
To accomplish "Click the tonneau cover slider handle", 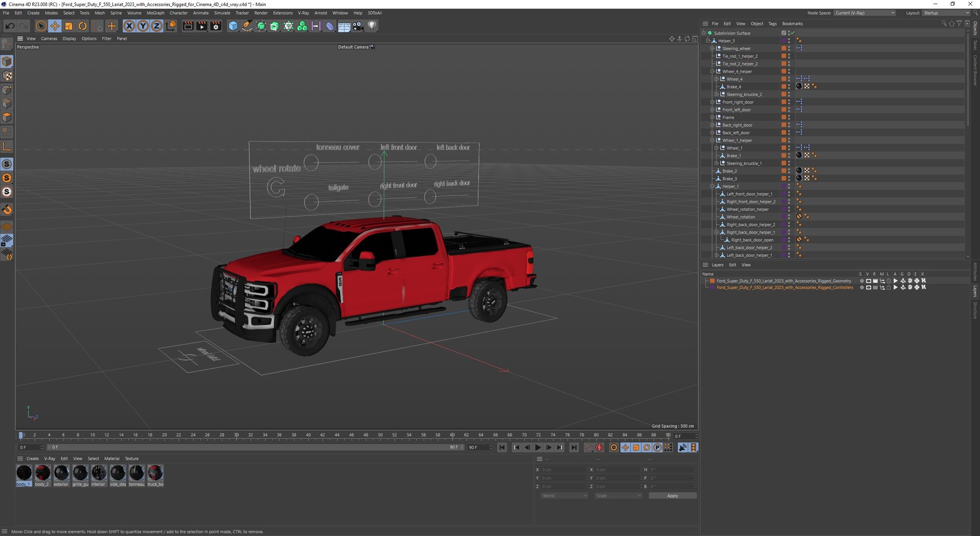I will click(x=311, y=163).
